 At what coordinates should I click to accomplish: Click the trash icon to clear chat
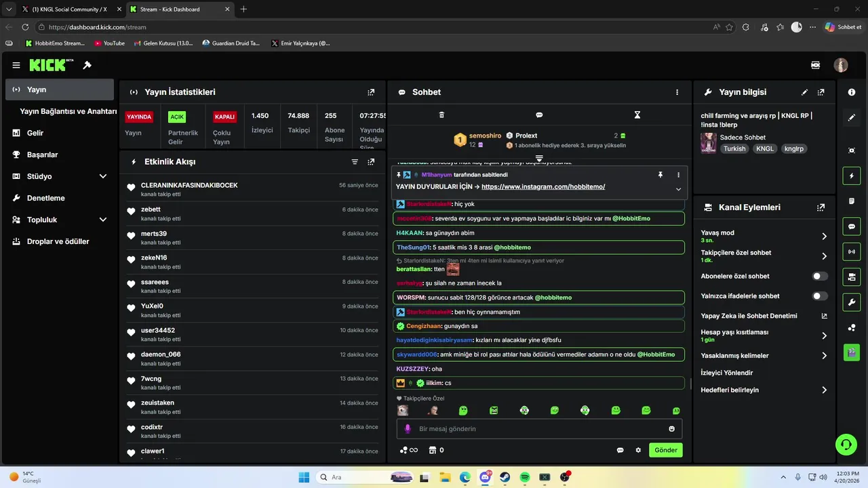pyautogui.click(x=441, y=115)
